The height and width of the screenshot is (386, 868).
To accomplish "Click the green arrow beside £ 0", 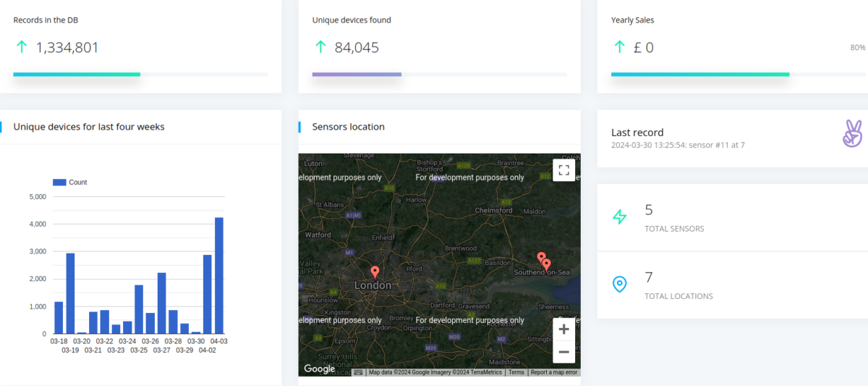I will 619,47.
